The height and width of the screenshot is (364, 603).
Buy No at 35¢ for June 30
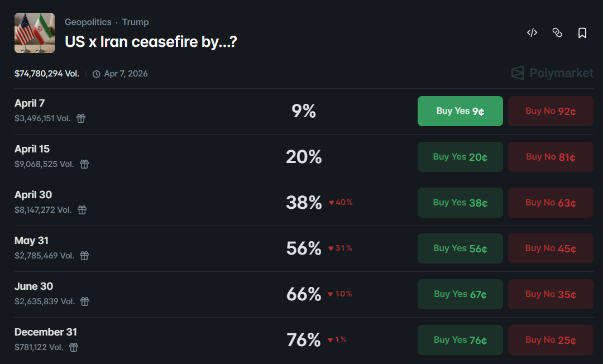coord(551,294)
